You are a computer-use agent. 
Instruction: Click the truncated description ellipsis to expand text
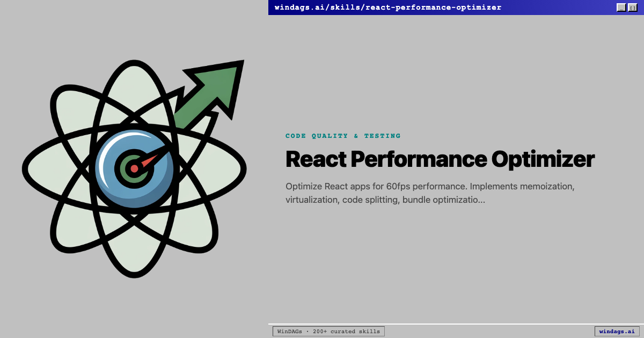point(481,200)
